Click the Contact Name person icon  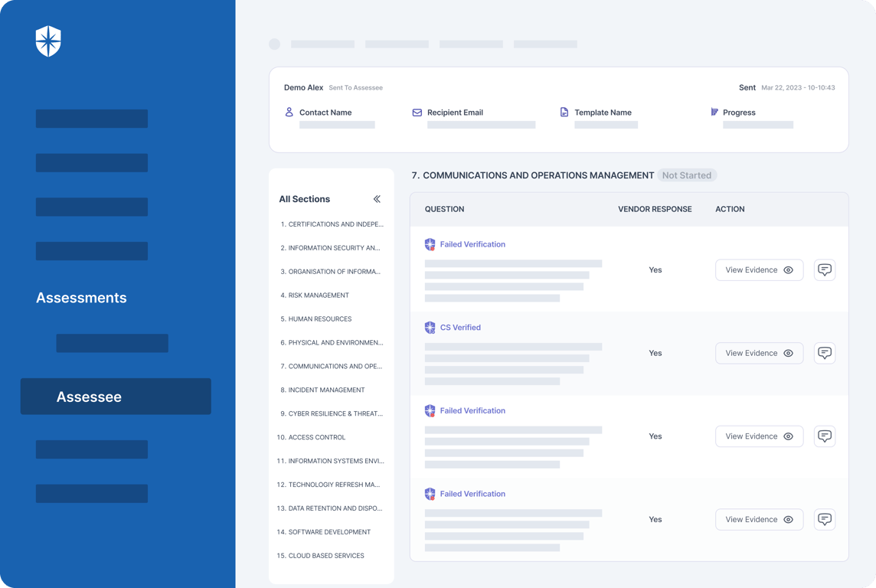(289, 112)
